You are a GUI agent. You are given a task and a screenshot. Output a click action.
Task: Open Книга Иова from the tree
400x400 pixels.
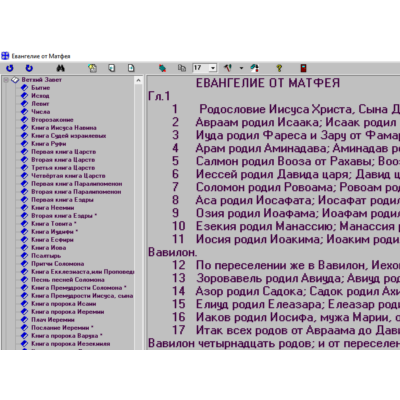[x=49, y=248]
